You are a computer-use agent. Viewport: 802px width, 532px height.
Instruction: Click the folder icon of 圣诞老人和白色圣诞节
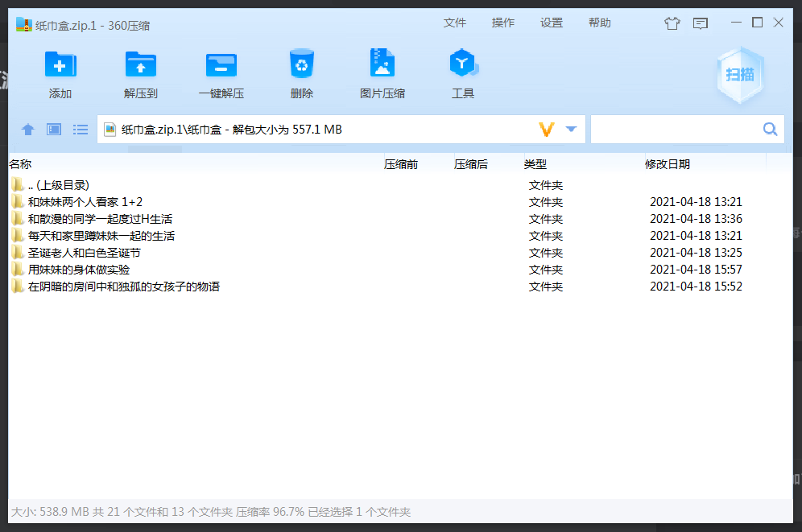(x=18, y=252)
